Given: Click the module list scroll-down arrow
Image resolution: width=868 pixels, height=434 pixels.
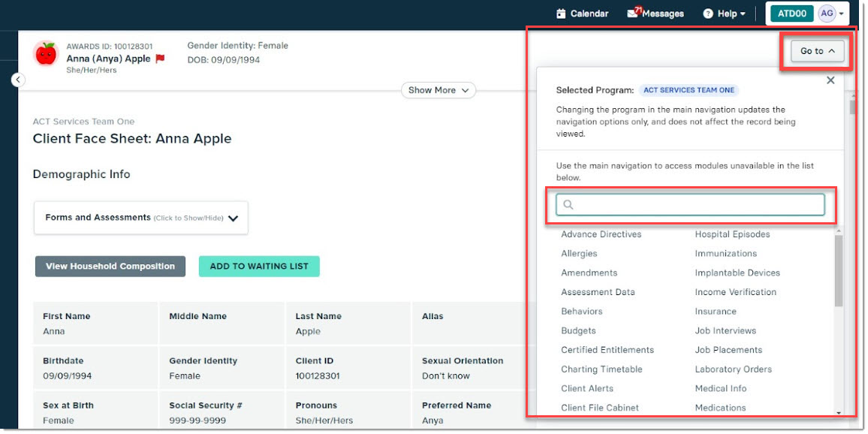Looking at the screenshot, I should (839, 413).
